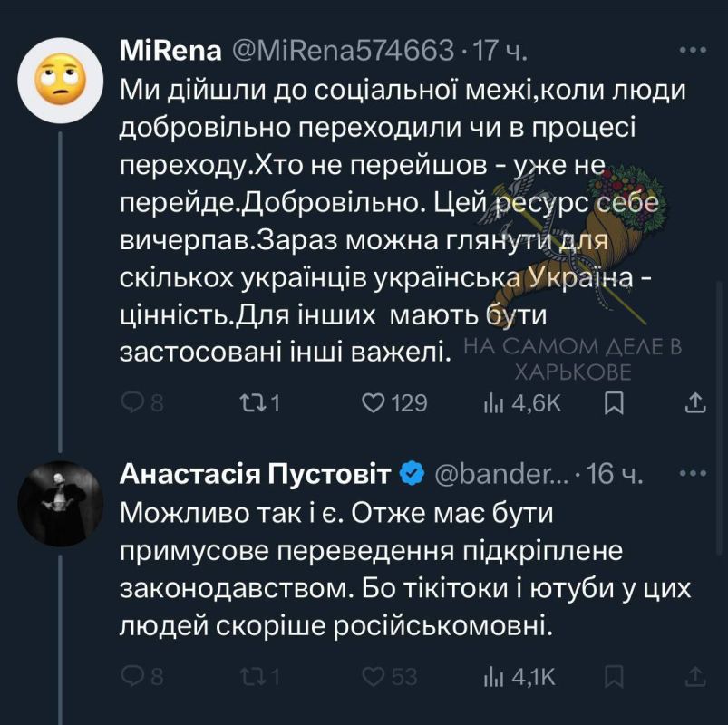Click the Анастасія Пустовіт display name
Image resolution: width=728 pixels, height=725 pixels.
tap(256, 473)
